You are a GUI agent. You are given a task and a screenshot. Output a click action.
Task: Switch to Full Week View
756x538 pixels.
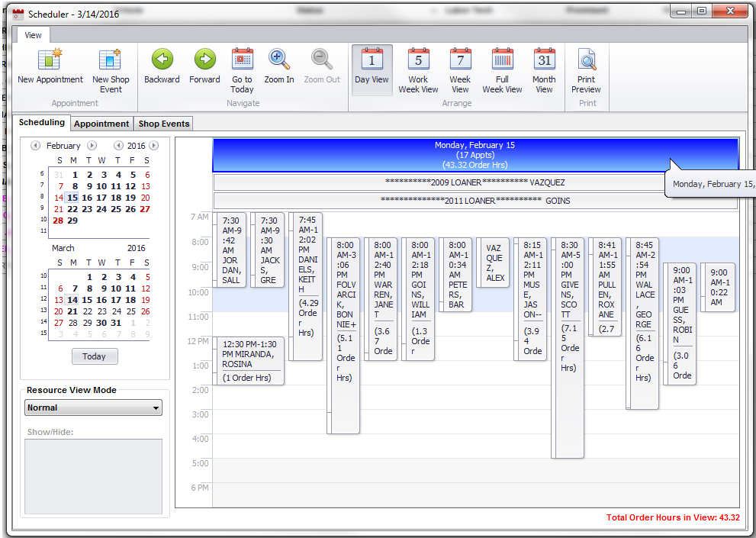coord(502,70)
